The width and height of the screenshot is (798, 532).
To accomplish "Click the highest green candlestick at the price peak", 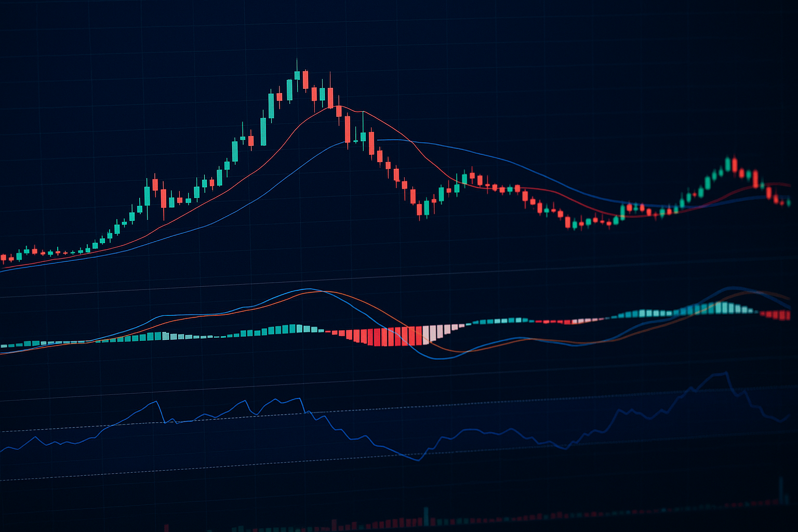I will (297, 75).
